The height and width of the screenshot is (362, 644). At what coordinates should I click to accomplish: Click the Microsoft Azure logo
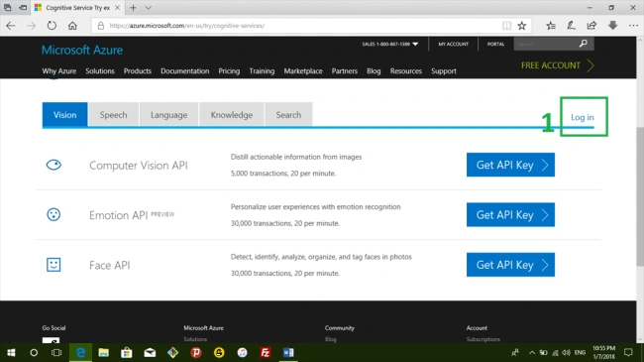82,51
